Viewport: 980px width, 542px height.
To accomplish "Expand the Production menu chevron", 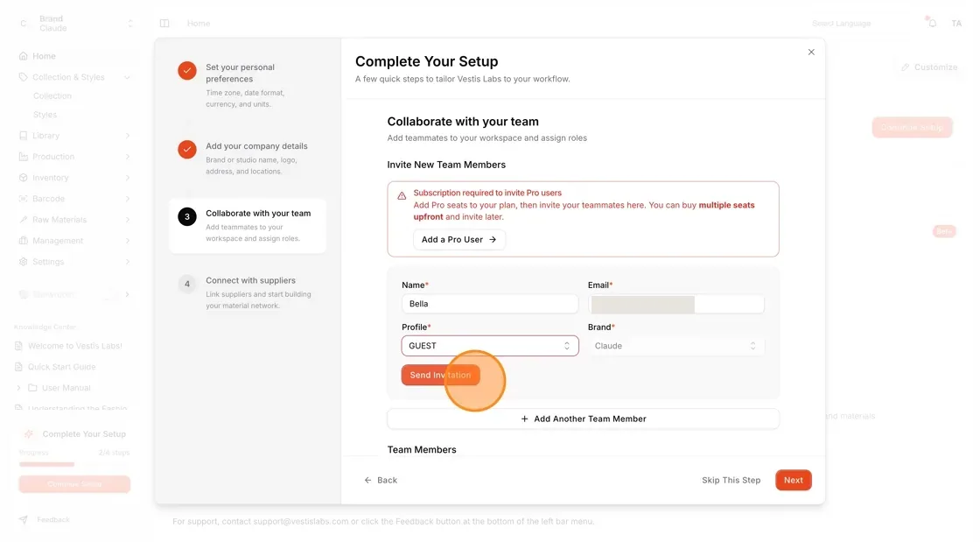I will 128,157.
